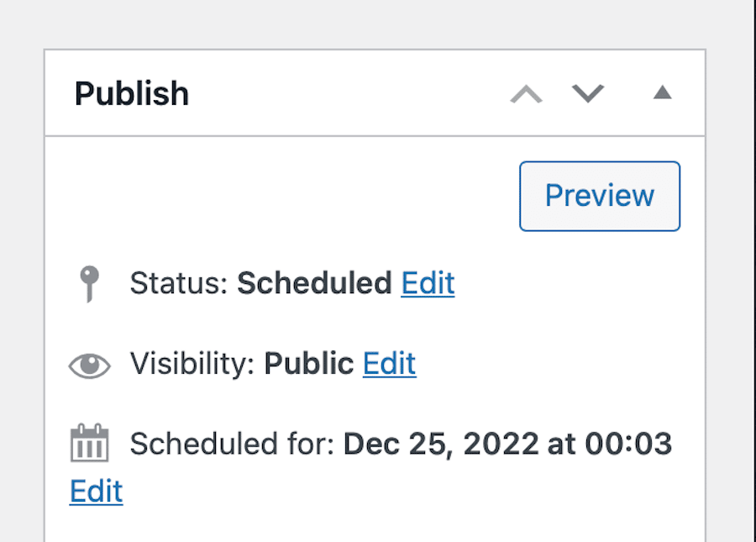Click the "Visibility:" label text
The image size is (756, 542).
(x=192, y=364)
